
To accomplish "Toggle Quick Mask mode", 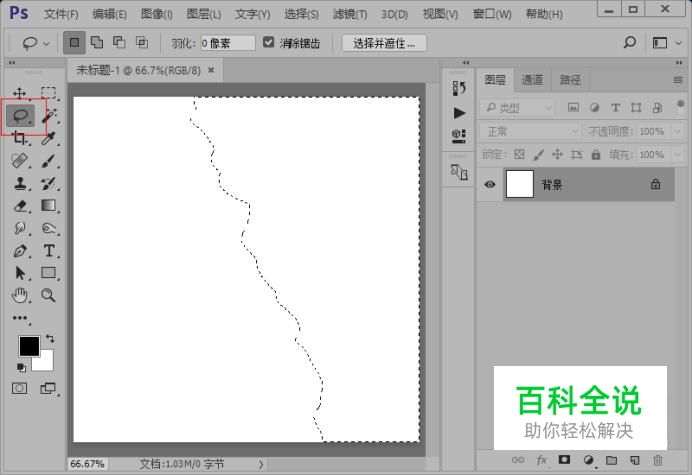I will coord(19,388).
